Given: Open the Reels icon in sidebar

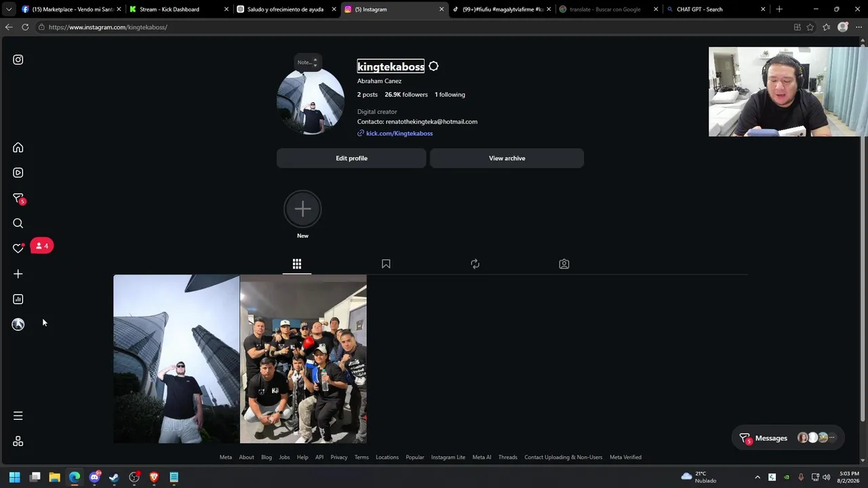Looking at the screenshot, I should pyautogui.click(x=18, y=173).
